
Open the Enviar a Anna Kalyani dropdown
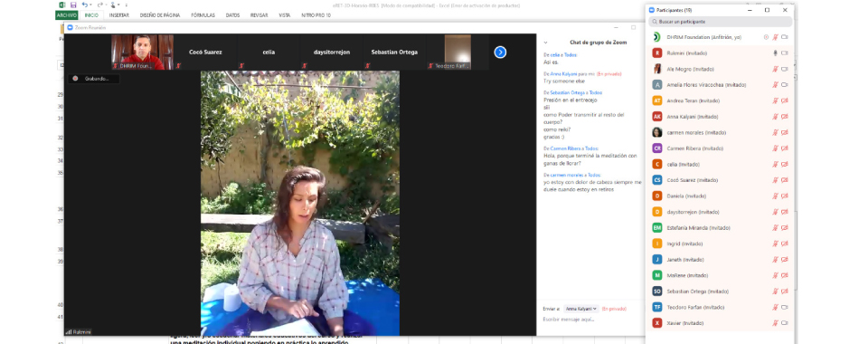click(581, 309)
